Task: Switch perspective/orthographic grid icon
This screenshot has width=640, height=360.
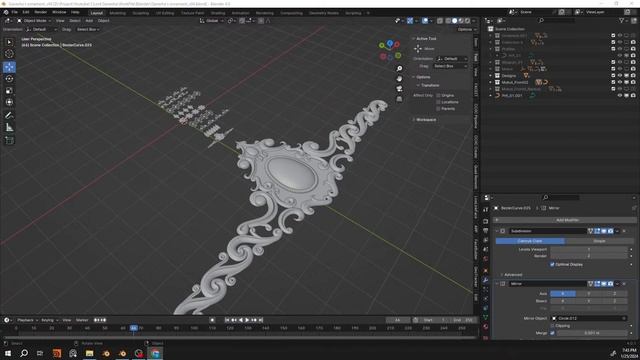Action: point(399,99)
